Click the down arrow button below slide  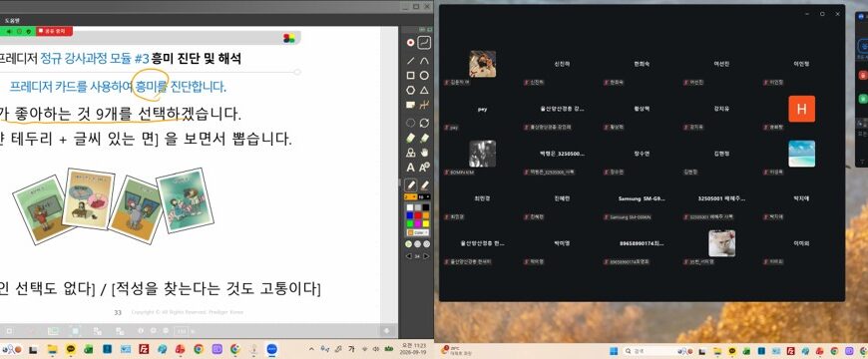click(x=387, y=331)
